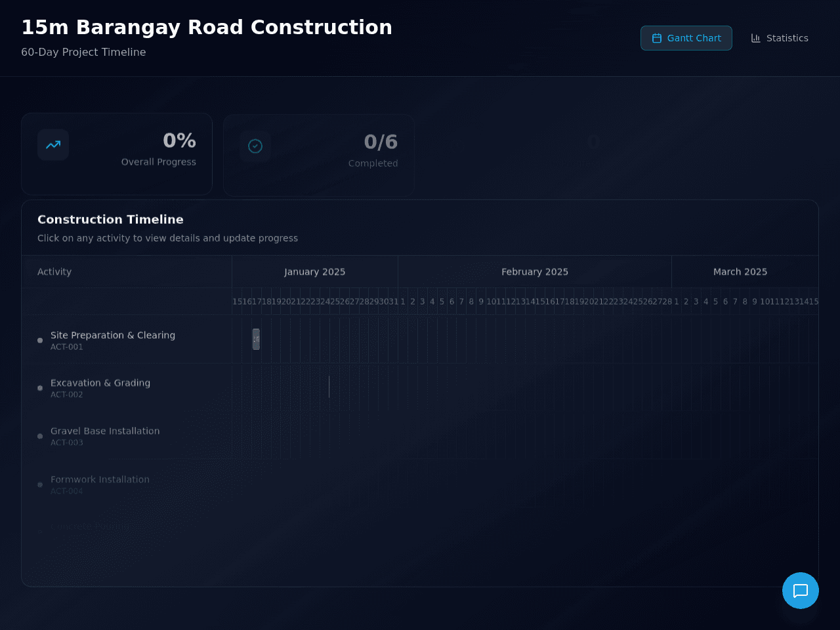This screenshot has width=840, height=630.
Task: Click the March 2025 month header
Action: pyautogui.click(x=740, y=272)
